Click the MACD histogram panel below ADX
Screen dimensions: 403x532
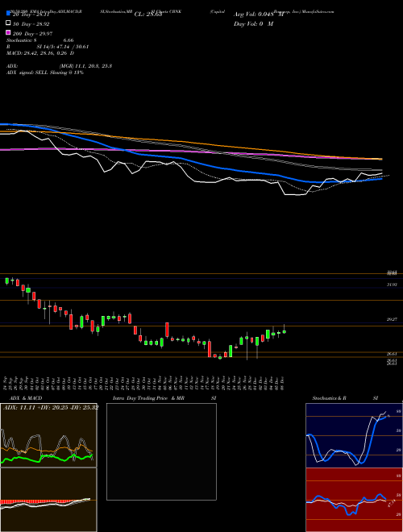coord(48,500)
